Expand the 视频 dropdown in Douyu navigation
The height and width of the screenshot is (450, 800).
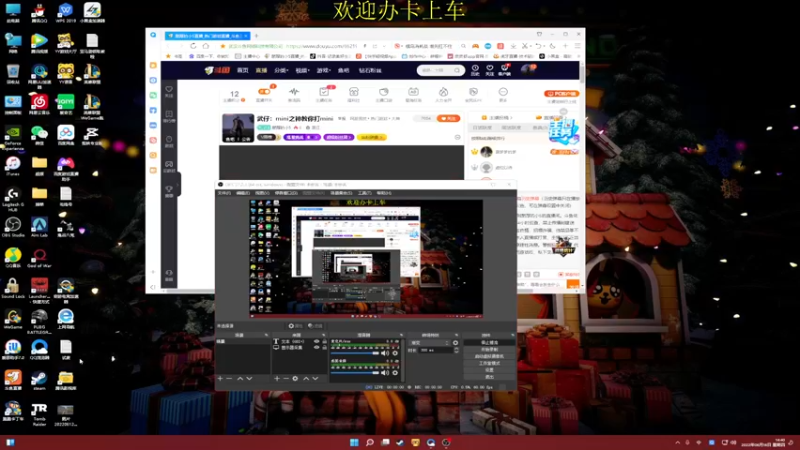coord(302,70)
